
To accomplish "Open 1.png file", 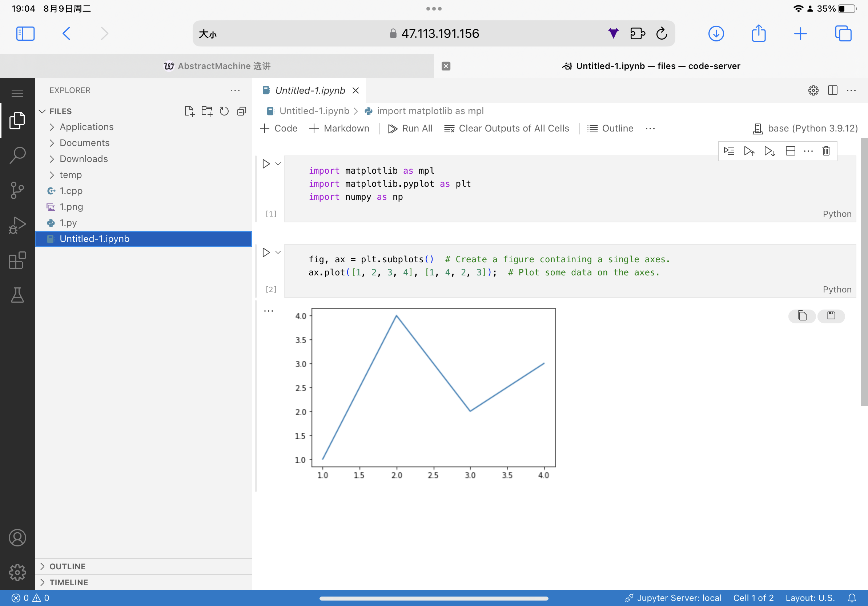I will 143,207.
